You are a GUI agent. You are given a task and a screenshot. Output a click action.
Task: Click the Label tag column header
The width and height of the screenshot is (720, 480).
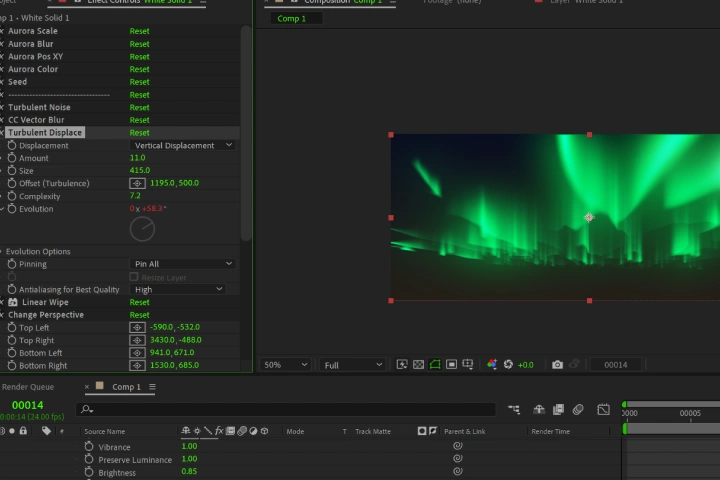46,431
